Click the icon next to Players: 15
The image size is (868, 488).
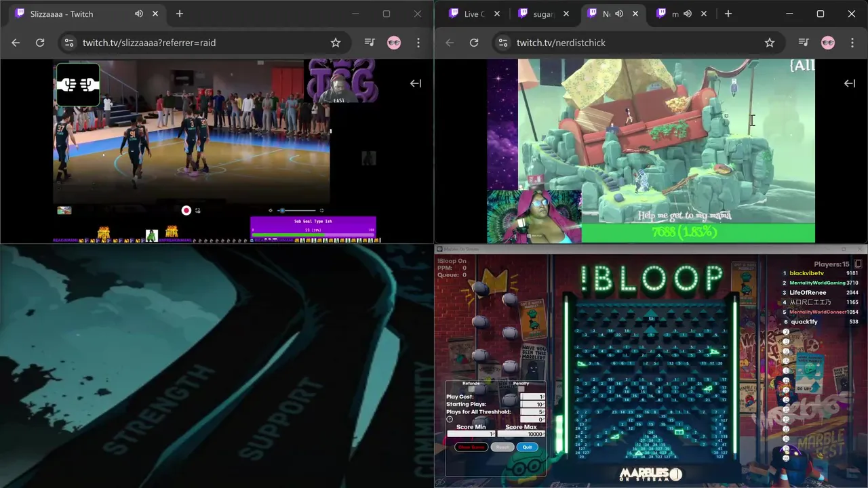coord(858,264)
